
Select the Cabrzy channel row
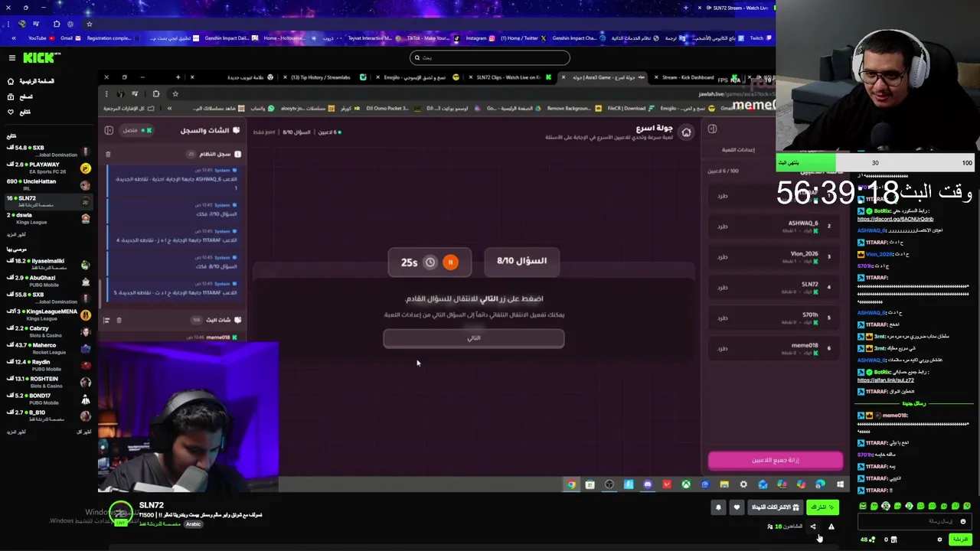click(47, 331)
